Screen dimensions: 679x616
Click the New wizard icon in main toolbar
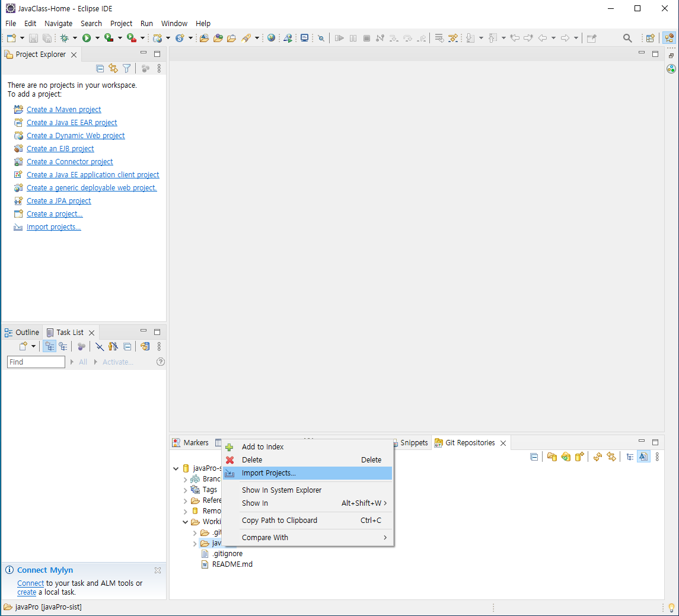[11, 38]
